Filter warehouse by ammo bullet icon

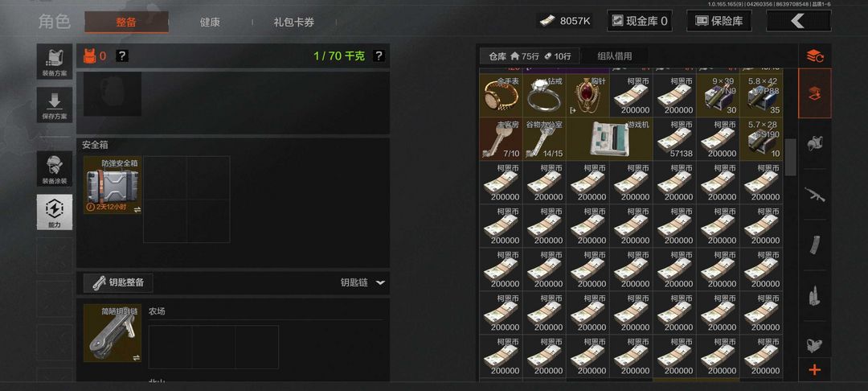pos(814,295)
